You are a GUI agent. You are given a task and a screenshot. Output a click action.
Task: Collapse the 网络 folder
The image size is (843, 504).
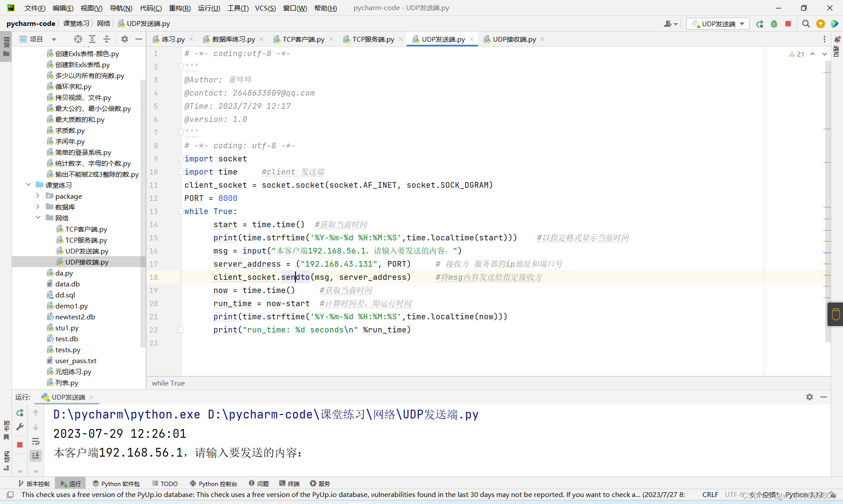[39, 218]
